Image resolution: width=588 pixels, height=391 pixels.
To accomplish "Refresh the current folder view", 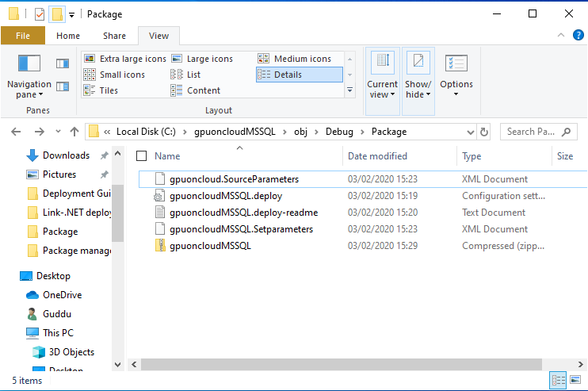I will coord(484,132).
